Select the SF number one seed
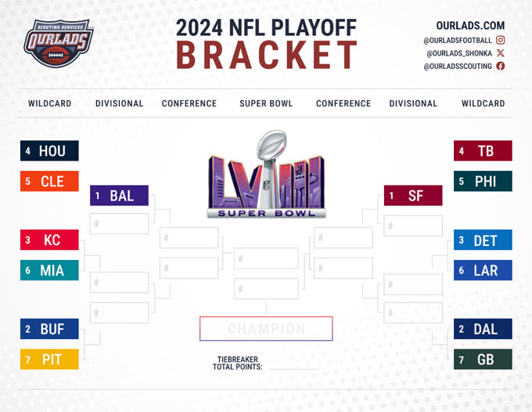Image resolution: width=532 pixels, height=412 pixels. (413, 196)
